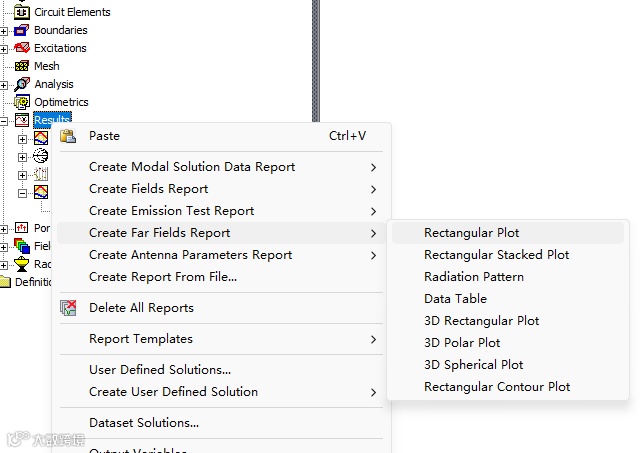Collapse the Results tree node
Viewport: 642px width, 453px height.
[x=4, y=121]
